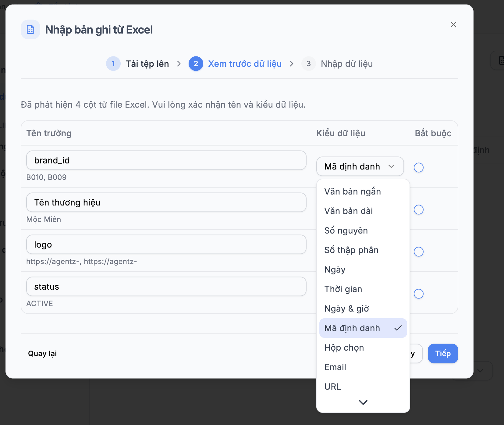504x425 pixels.
Task: Go to the Tải tệp lên step
Action: [x=147, y=64]
